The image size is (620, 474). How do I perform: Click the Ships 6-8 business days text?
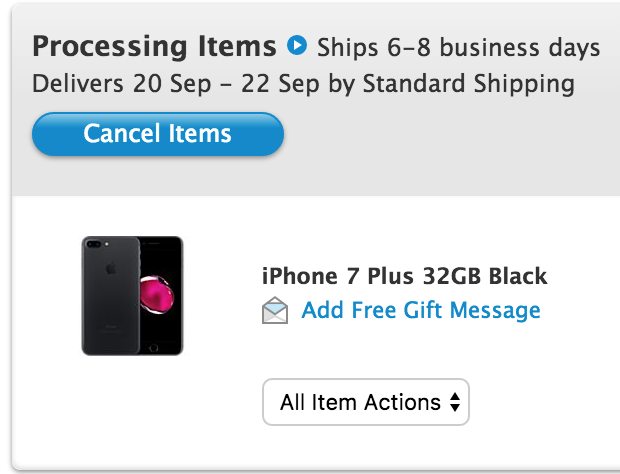click(x=458, y=47)
